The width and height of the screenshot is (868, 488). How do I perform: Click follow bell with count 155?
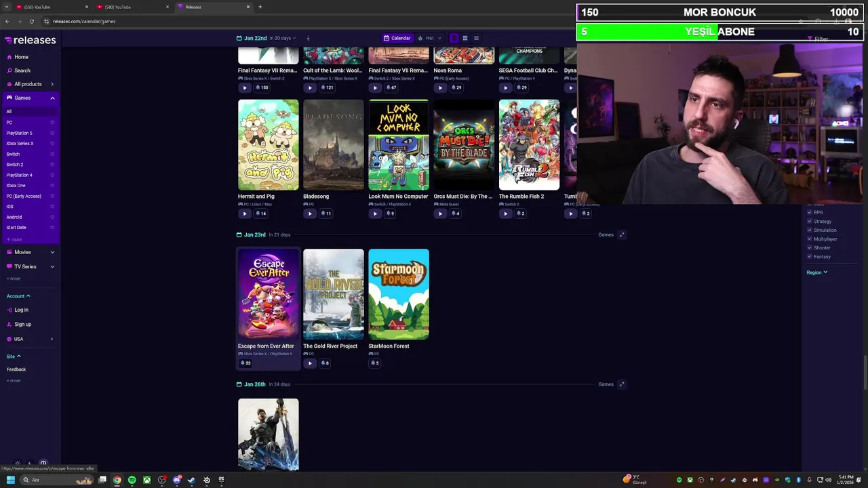[x=262, y=87]
